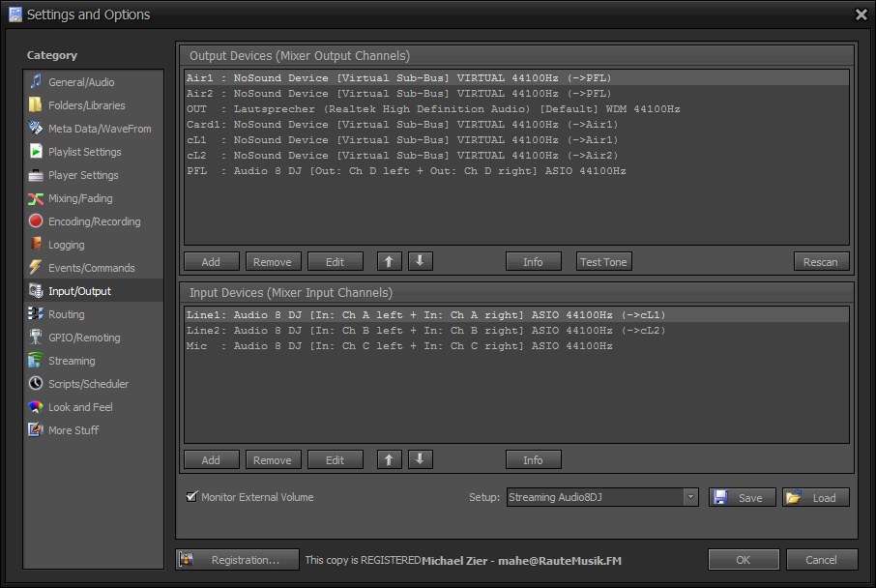Click the Encoding/Recording red circle icon
876x588 pixels.
[36, 221]
